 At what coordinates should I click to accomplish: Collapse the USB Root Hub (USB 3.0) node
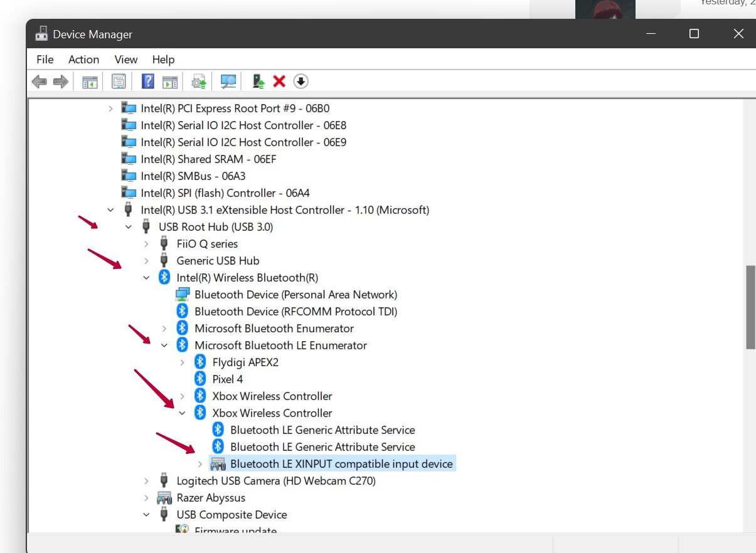click(x=129, y=227)
